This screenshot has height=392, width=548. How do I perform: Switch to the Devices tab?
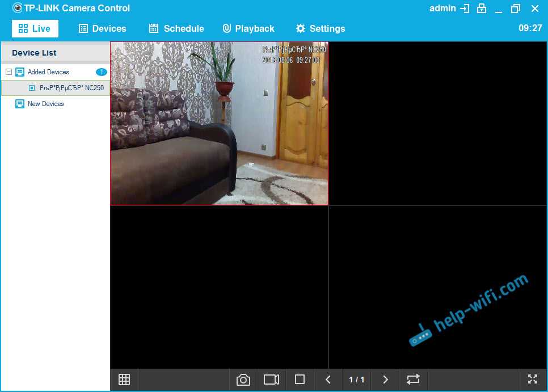pos(103,28)
